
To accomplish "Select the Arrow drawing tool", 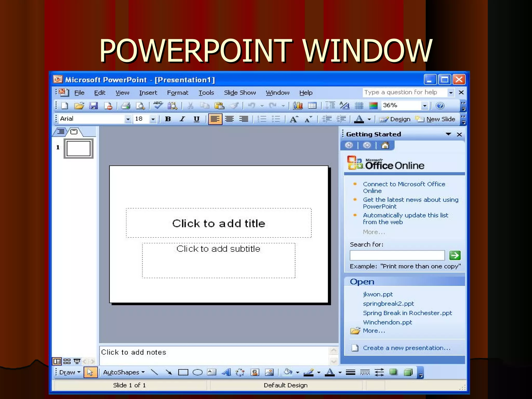I will [x=169, y=372].
